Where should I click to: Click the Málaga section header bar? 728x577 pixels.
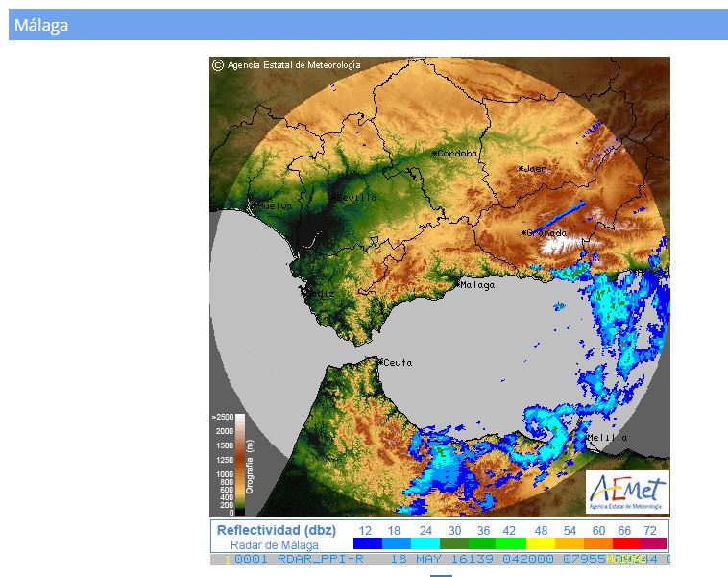tap(368, 25)
